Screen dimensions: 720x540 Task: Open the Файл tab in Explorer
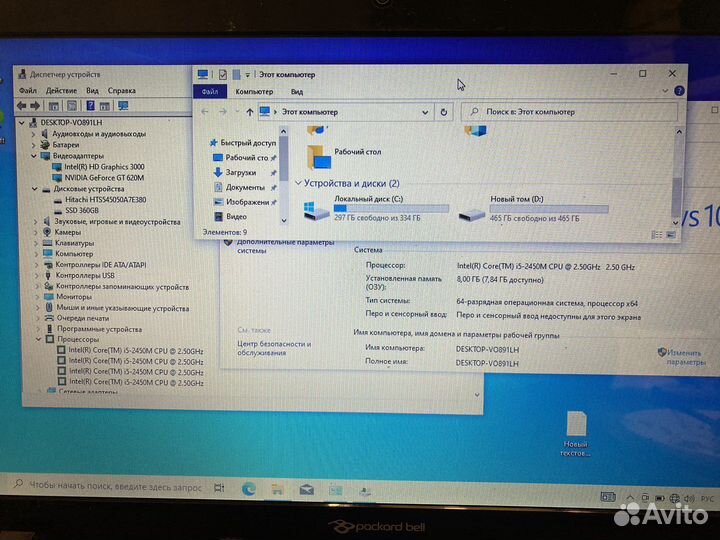(x=210, y=92)
